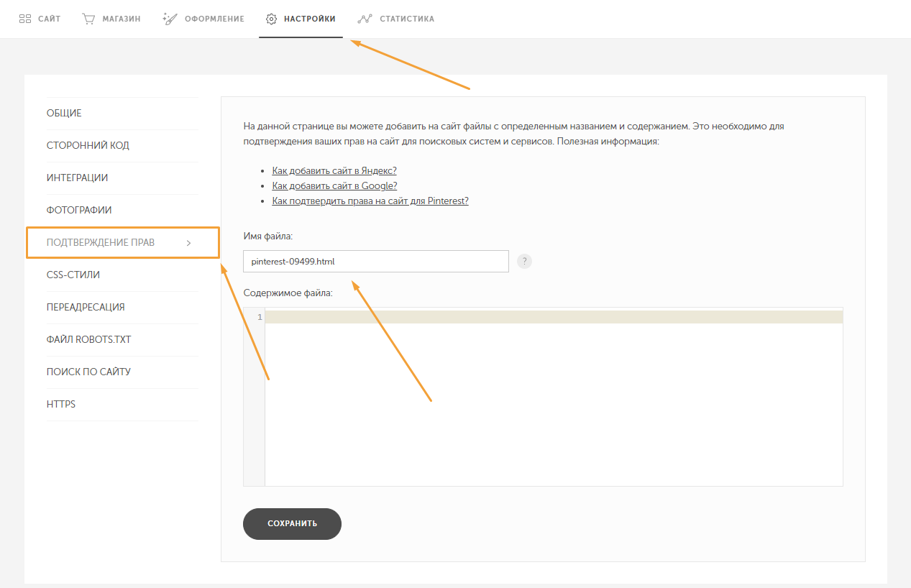
Task: Click inside the file content editor
Action: click(554, 395)
